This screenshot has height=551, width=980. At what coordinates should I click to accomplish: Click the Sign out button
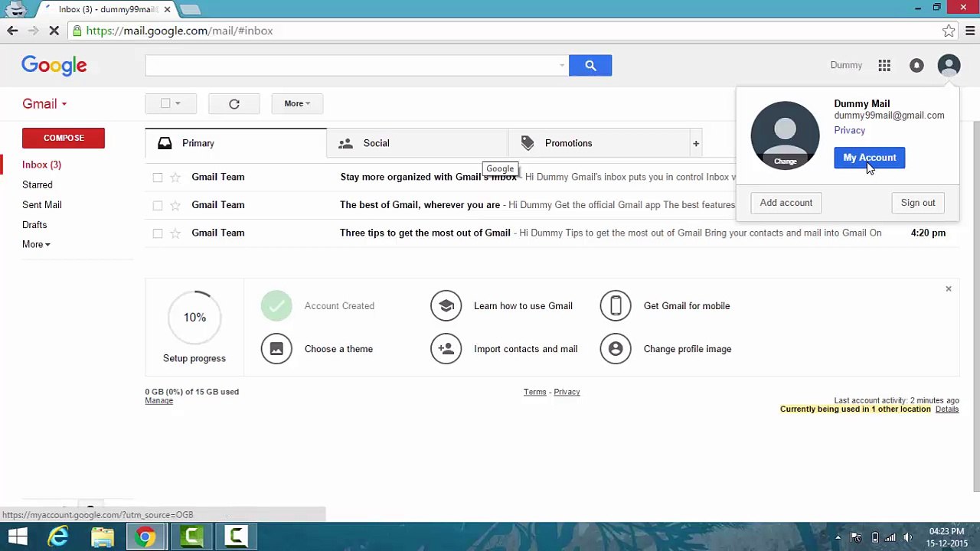(x=917, y=203)
